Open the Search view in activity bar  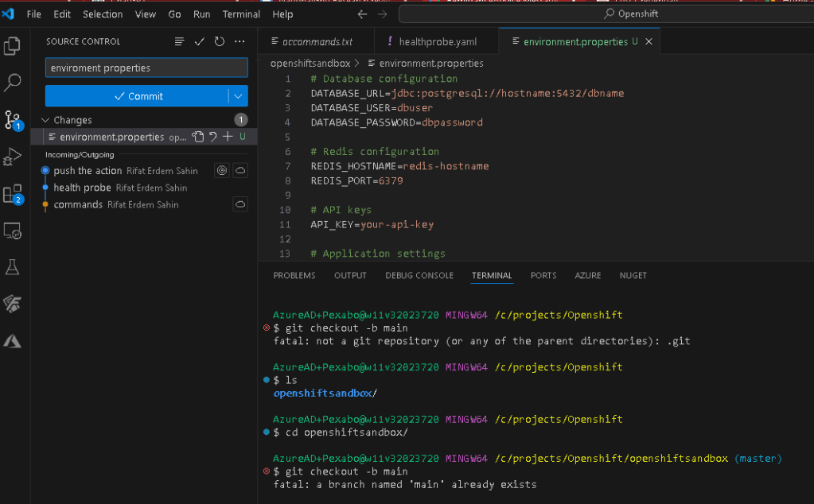click(12, 82)
